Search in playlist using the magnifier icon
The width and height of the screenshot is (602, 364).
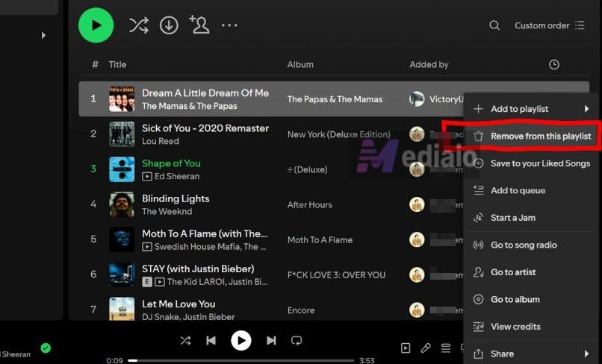click(x=494, y=25)
